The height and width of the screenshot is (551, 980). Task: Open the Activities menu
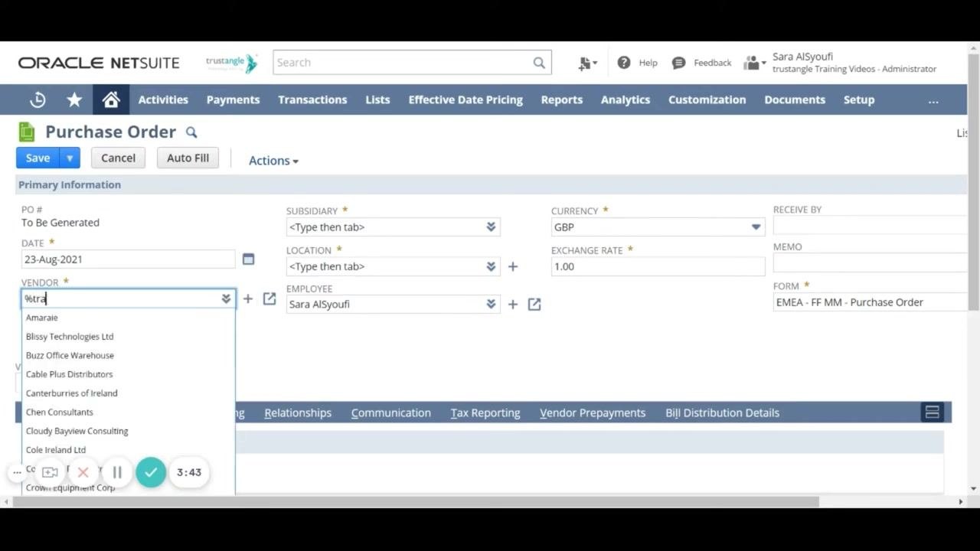[x=163, y=99]
